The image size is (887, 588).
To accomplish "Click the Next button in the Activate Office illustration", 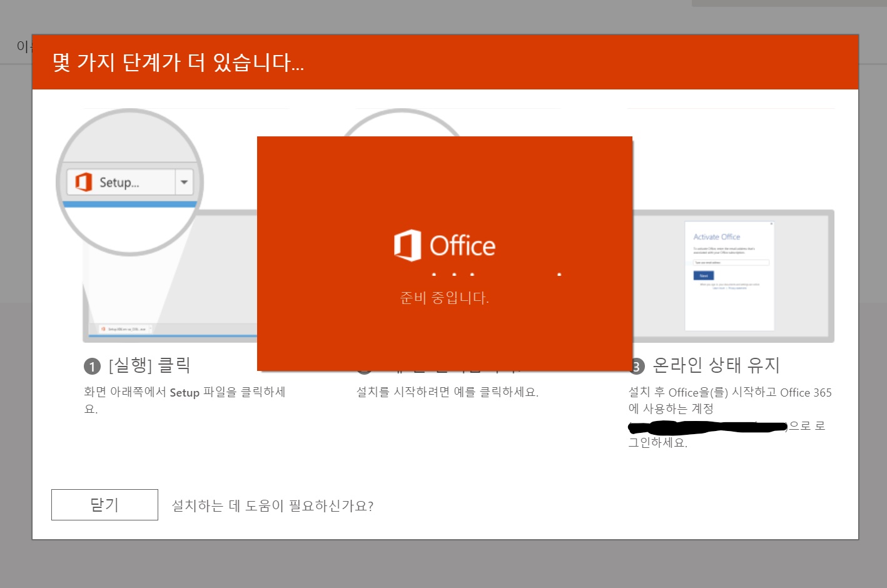I will tap(704, 275).
